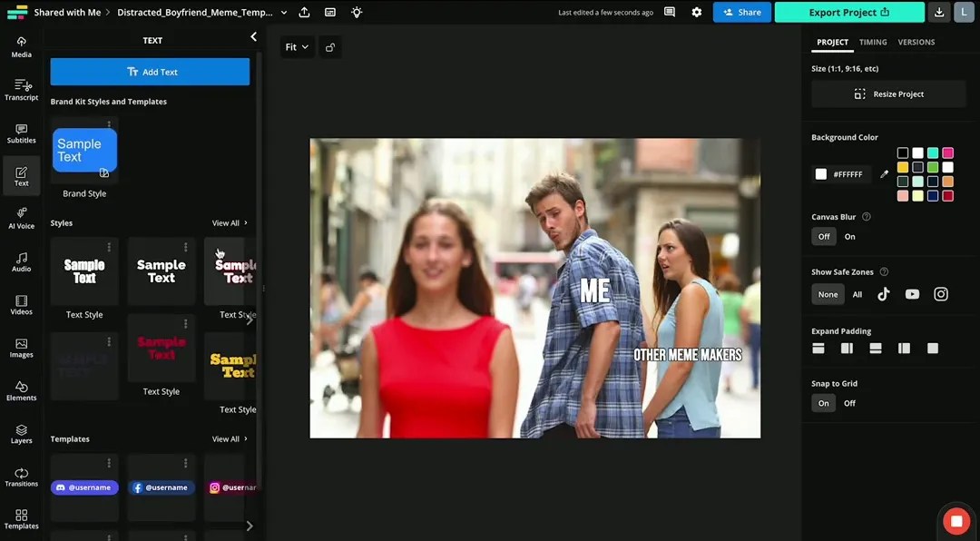Select the ME text on canvas
Viewport: 980px width, 541px height.
594,291
